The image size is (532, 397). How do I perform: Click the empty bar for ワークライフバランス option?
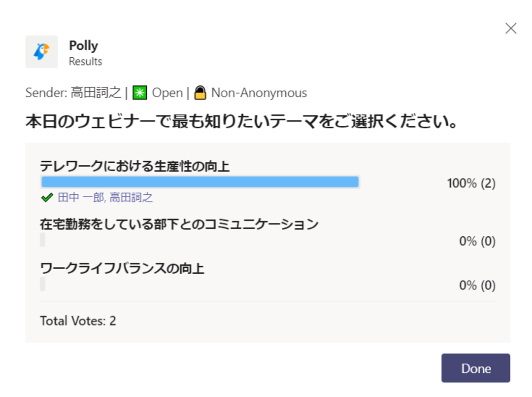[x=42, y=284]
